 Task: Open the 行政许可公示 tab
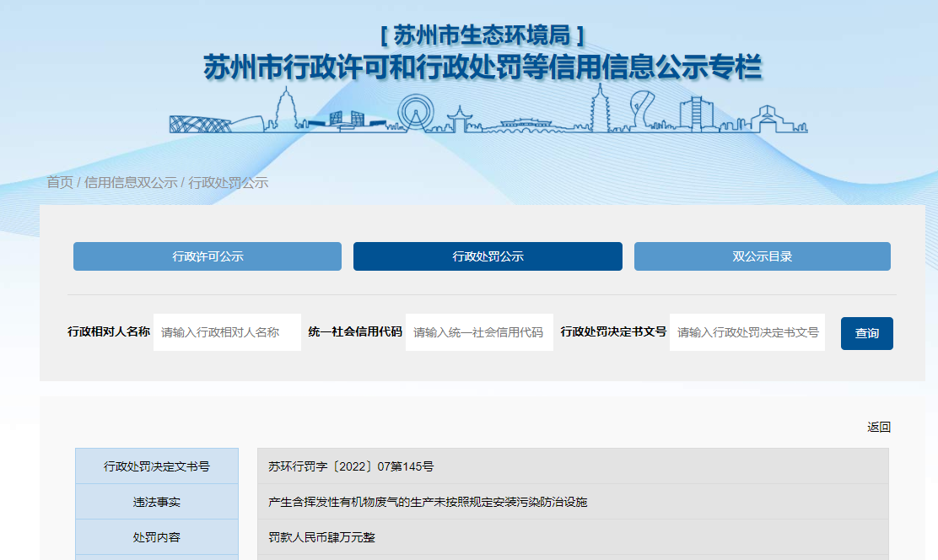pos(208,256)
